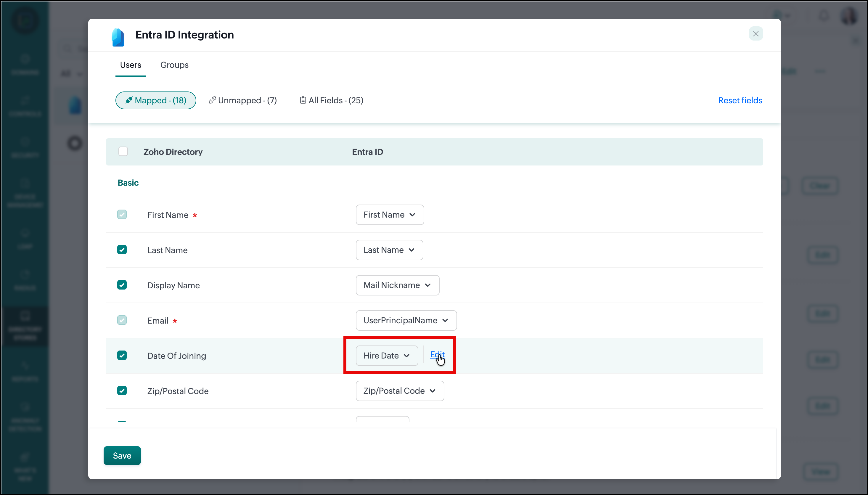868x495 pixels.
Task: Click the blurred user avatar at top right
Action: (849, 16)
